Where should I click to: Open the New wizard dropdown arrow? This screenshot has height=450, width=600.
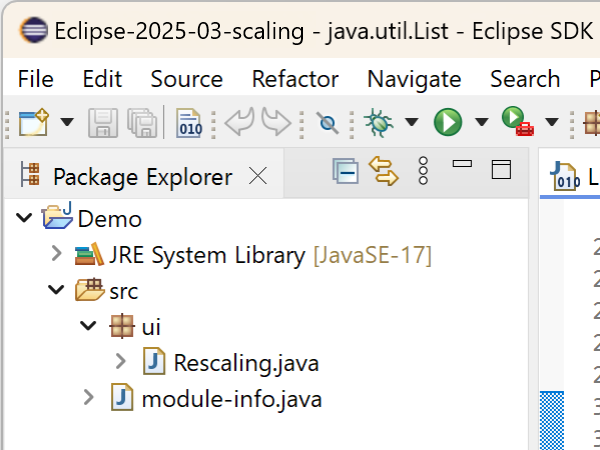[x=67, y=122]
